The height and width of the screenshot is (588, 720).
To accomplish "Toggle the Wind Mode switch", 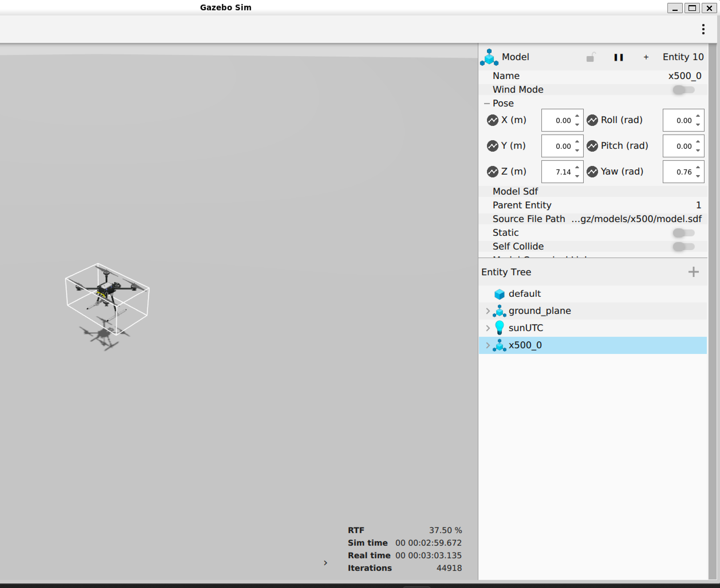I will 684,90.
